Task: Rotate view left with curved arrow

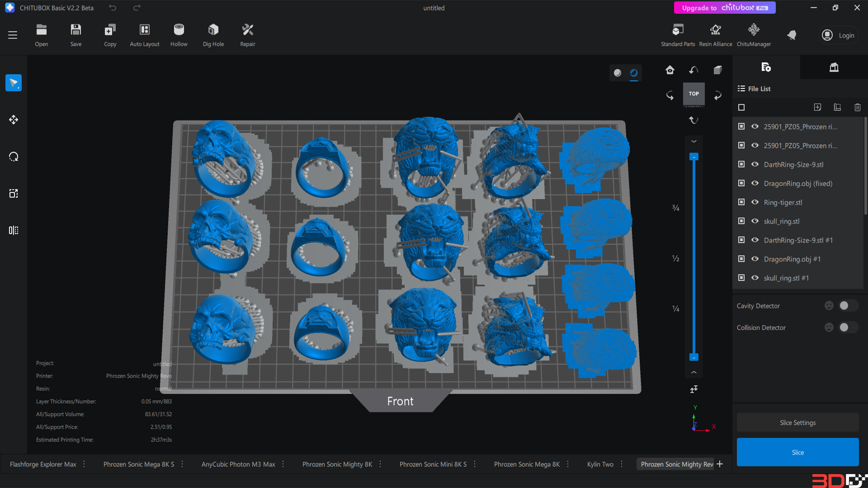Action: pyautogui.click(x=670, y=95)
